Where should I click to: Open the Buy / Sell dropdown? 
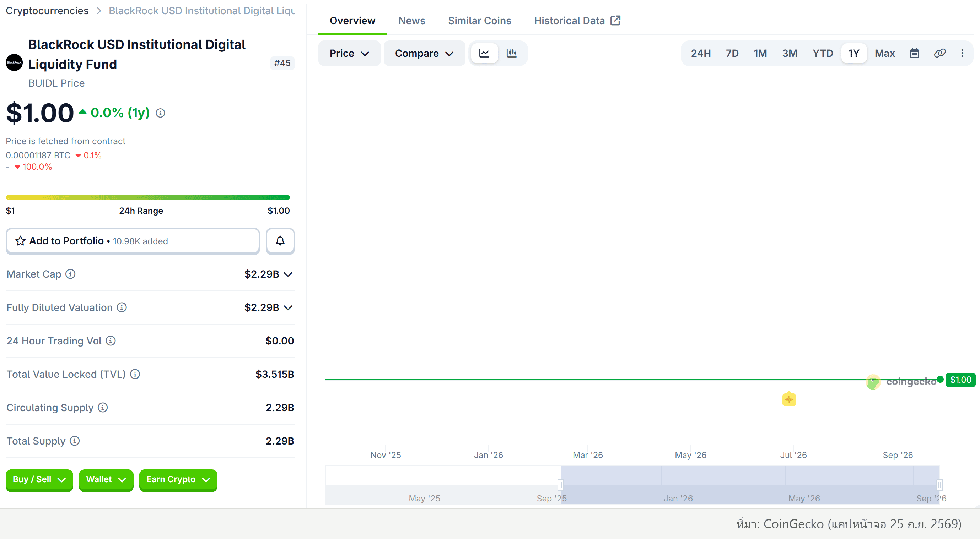coord(39,480)
